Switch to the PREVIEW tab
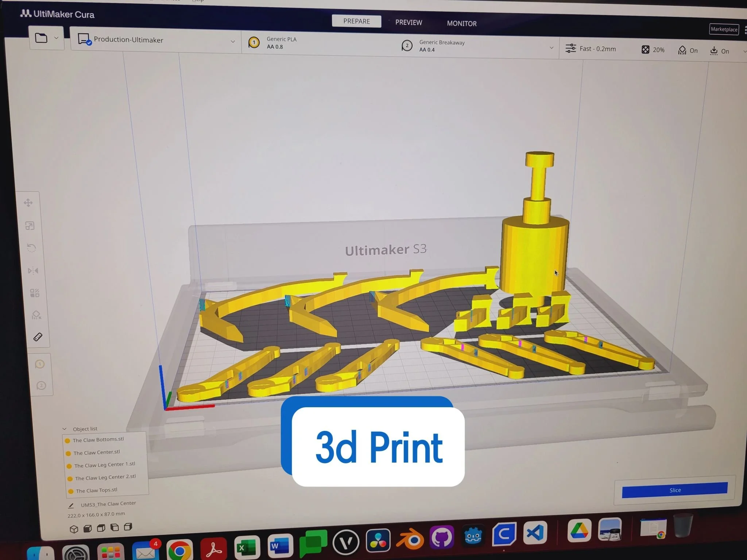 click(409, 23)
